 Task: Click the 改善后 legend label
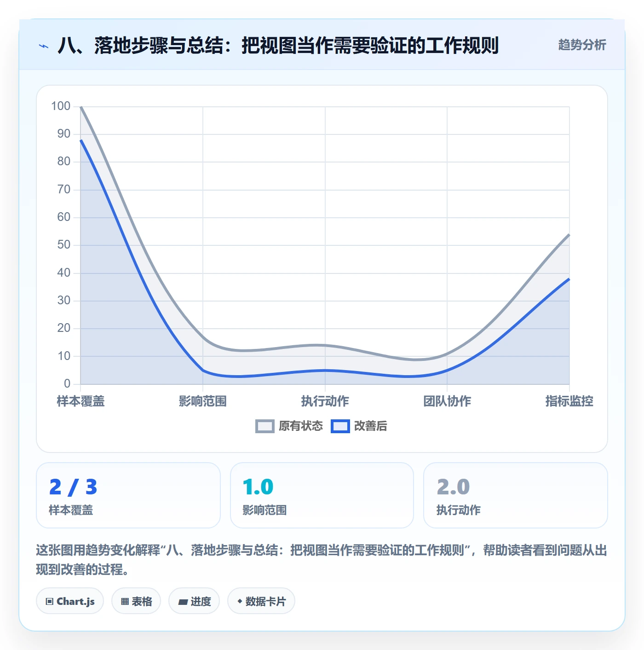pos(370,426)
